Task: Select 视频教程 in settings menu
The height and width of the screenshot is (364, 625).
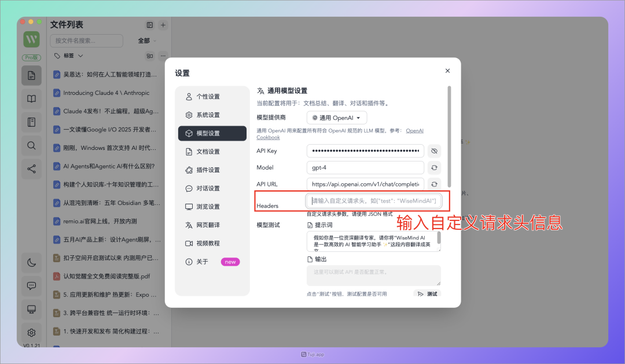Action: 212,243
